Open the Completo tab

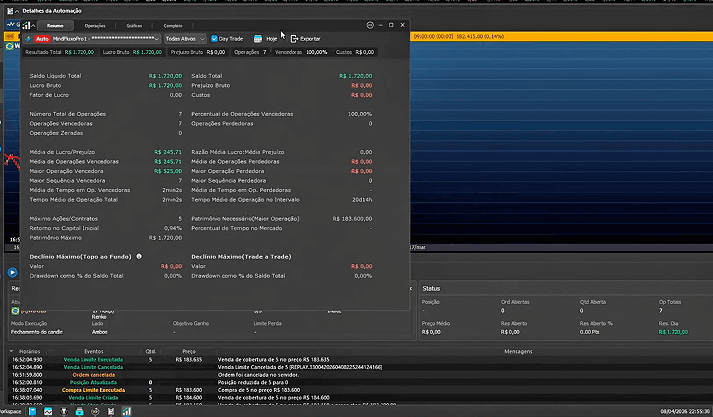(x=173, y=26)
